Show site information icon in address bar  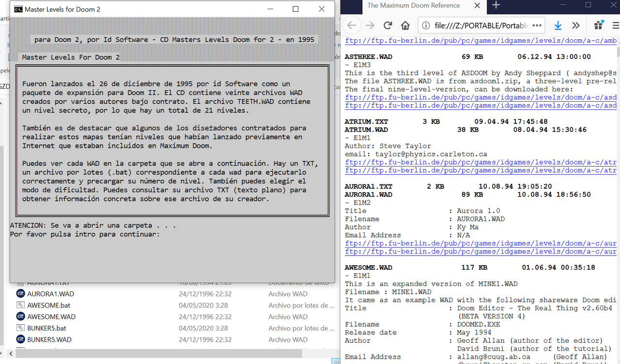(x=426, y=25)
